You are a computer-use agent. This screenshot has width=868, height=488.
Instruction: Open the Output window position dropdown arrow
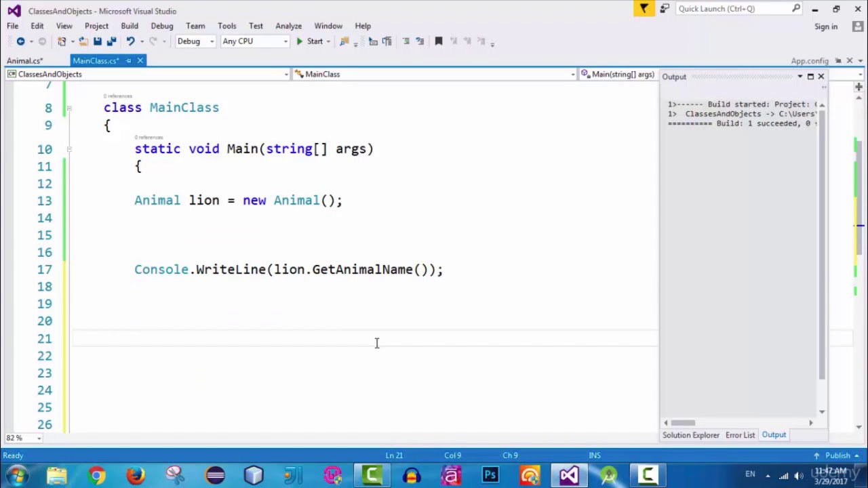[800, 77]
